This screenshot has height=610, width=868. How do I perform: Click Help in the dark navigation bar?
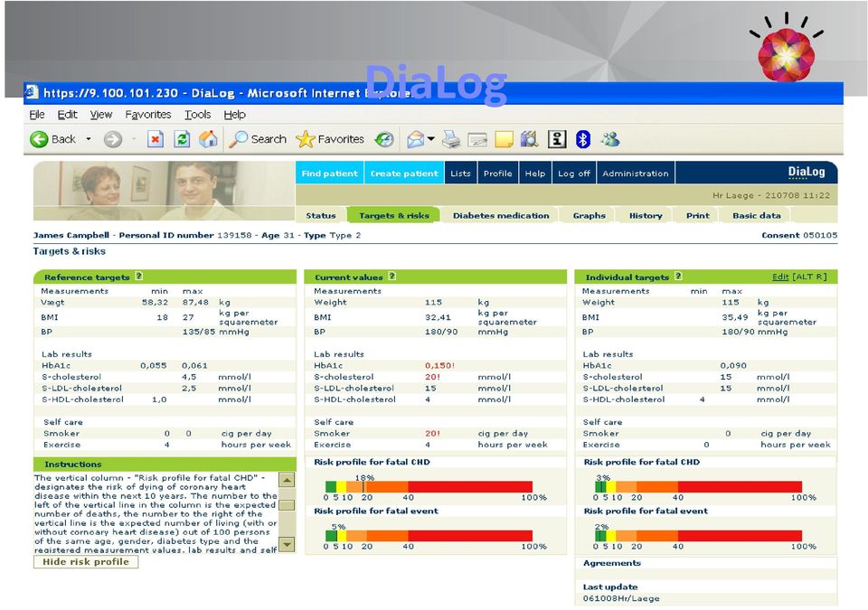click(x=535, y=174)
